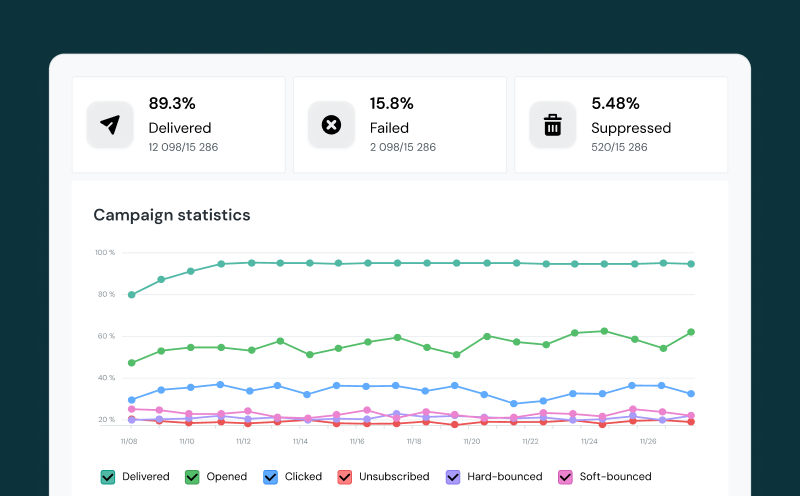Click the Campaign statistics heading
Image resolution: width=800 pixels, height=496 pixels.
(172, 215)
